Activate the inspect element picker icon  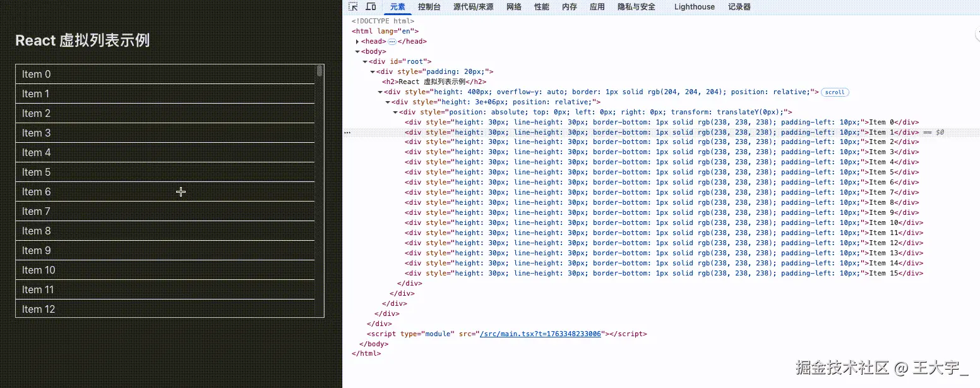click(x=354, y=7)
